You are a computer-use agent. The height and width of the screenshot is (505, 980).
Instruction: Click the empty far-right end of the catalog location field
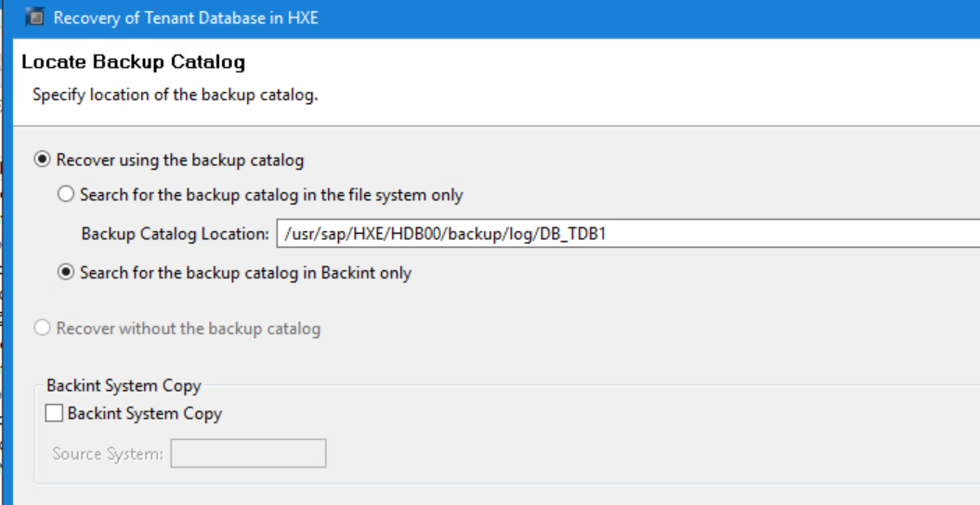[x=929, y=234]
